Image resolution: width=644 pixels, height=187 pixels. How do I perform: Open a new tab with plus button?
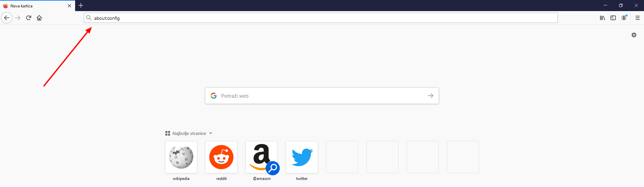81,5
